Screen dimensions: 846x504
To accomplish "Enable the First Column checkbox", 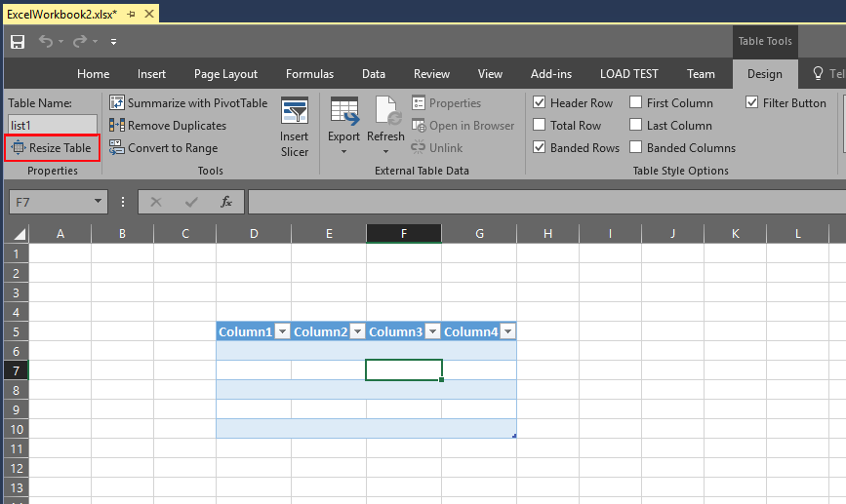I will tap(635, 102).
